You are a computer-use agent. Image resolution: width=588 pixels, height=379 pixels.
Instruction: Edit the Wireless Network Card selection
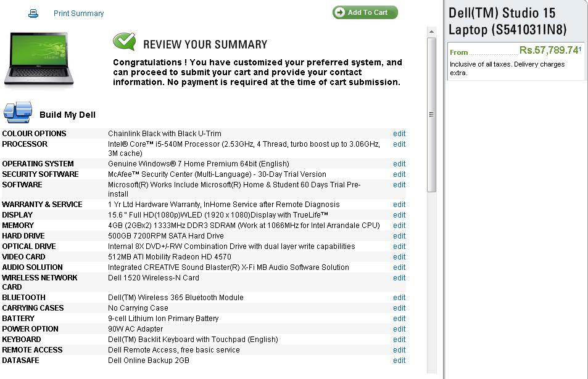(x=399, y=279)
